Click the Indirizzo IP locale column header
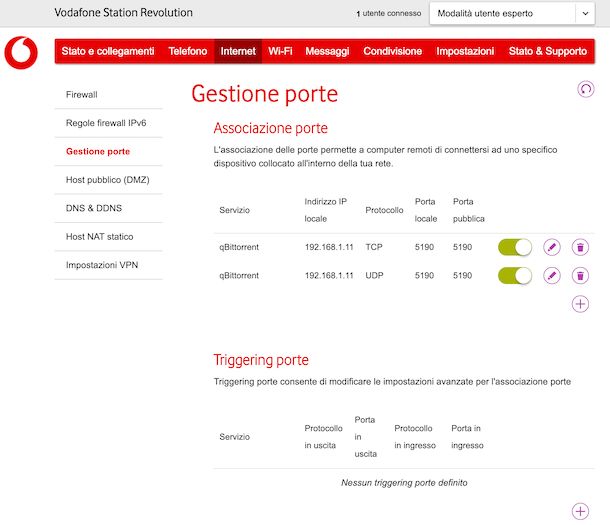 [x=326, y=210]
